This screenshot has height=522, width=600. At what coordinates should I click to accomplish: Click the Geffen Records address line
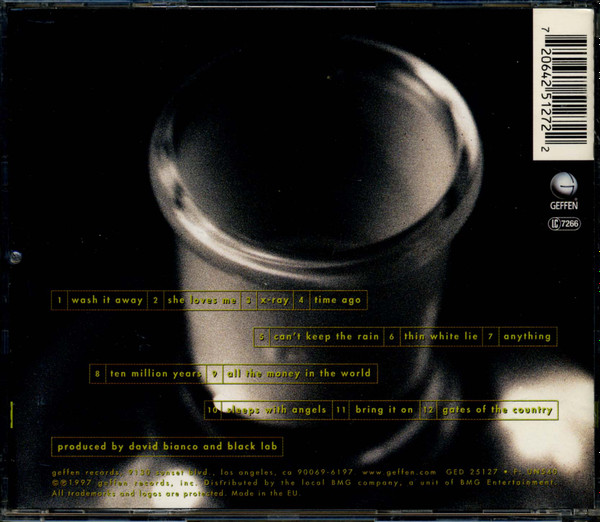(x=200, y=471)
